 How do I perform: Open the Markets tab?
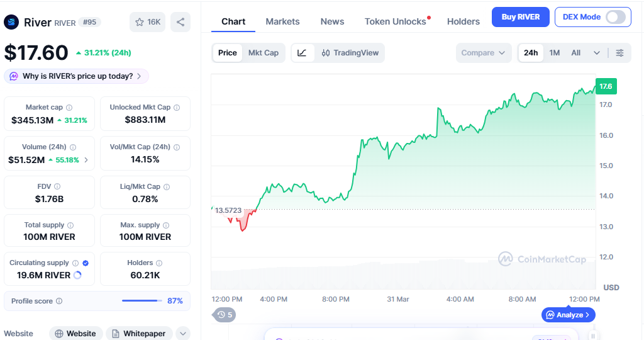point(282,21)
